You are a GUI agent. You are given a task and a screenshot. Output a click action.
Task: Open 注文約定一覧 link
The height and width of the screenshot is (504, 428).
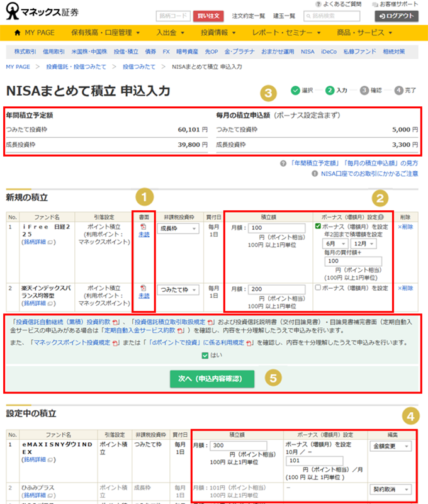click(x=248, y=16)
